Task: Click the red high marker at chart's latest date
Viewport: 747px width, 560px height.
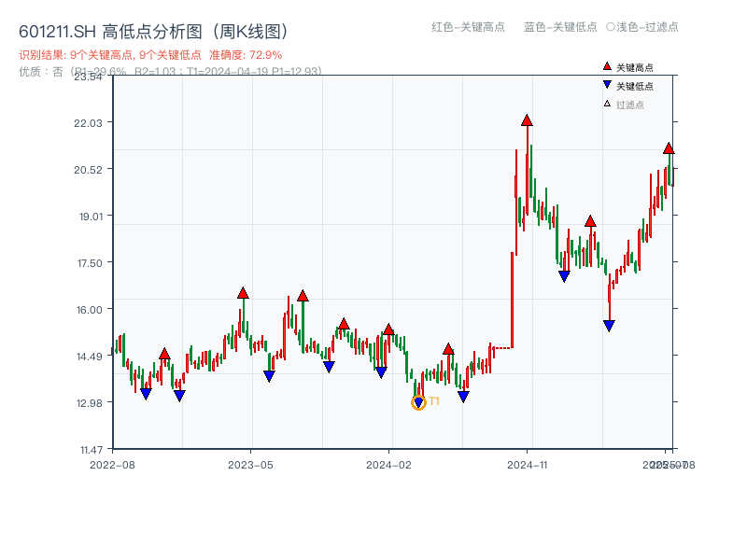Action: click(x=669, y=148)
